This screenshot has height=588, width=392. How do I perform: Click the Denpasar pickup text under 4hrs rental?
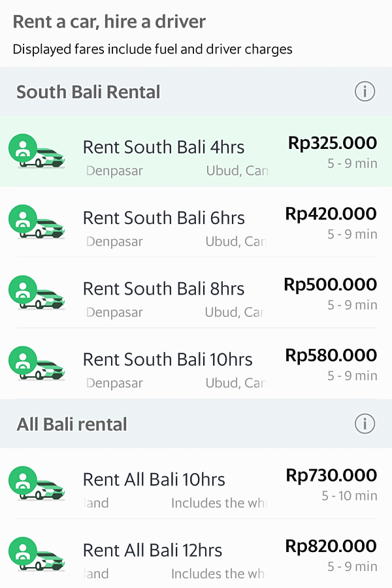pos(114,171)
